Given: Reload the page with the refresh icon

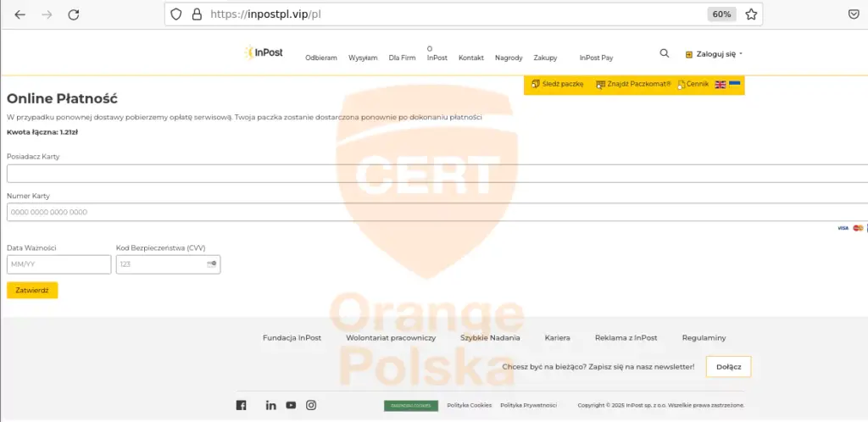Looking at the screenshot, I should (x=74, y=15).
